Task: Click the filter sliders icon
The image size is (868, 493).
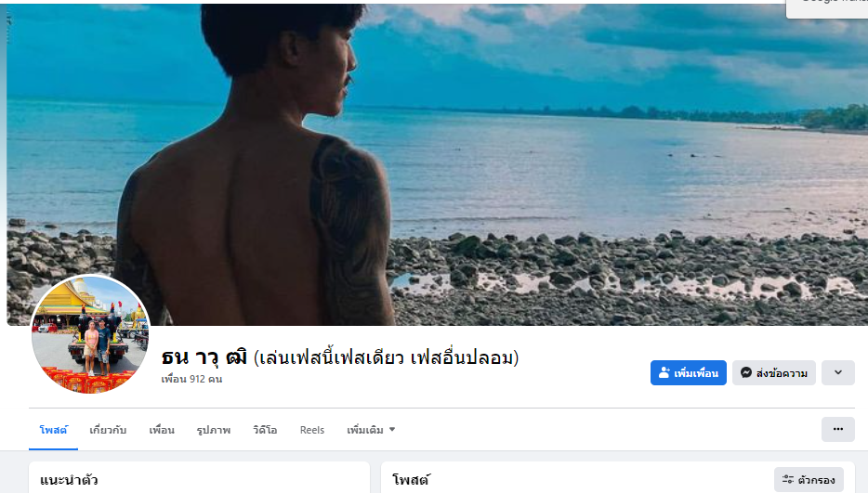Action: 788,480
